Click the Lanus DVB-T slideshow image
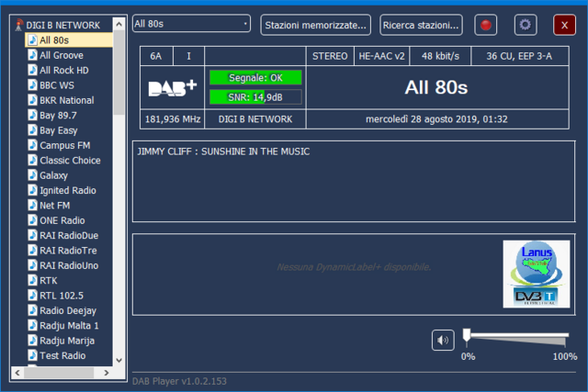This screenshot has width=588, height=392. point(537,274)
